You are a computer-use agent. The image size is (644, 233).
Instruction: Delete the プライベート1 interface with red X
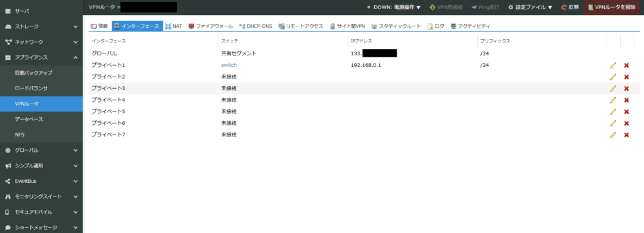pyautogui.click(x=627, y=65)
